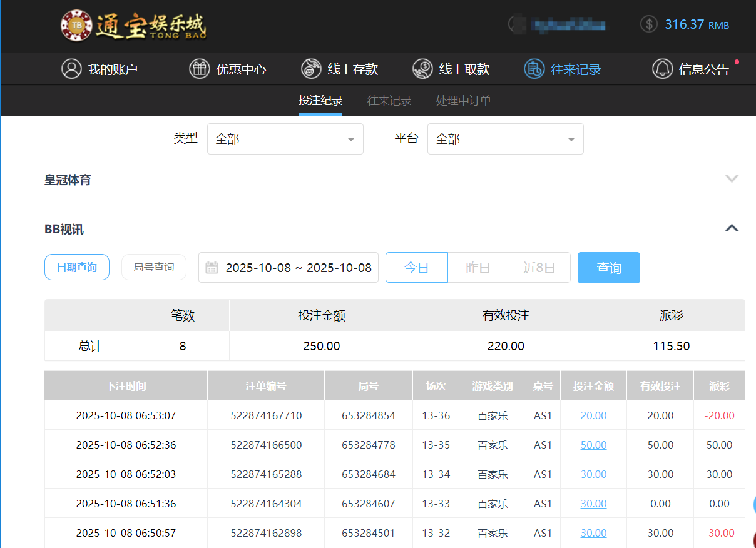756x548 pixels.
Task: Open the 处理中订单 tab
Action: tap(463, 100)
